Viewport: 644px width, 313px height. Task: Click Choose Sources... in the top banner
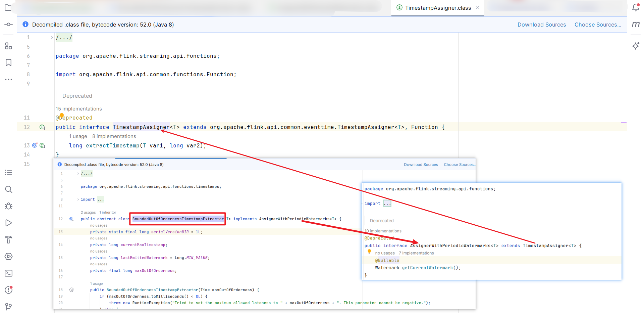[x=598, y=25]
